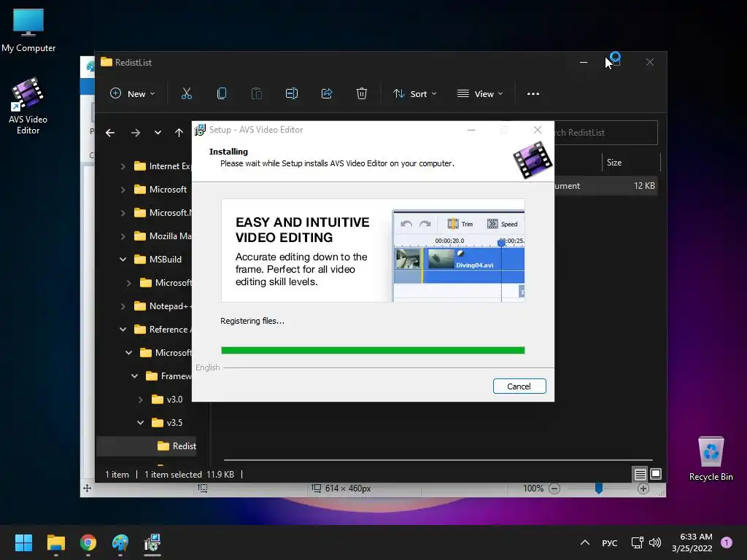Expand the v3.0 folder node
The width and height of the screenshot is (747, 560).
click(x=141, y=400)
